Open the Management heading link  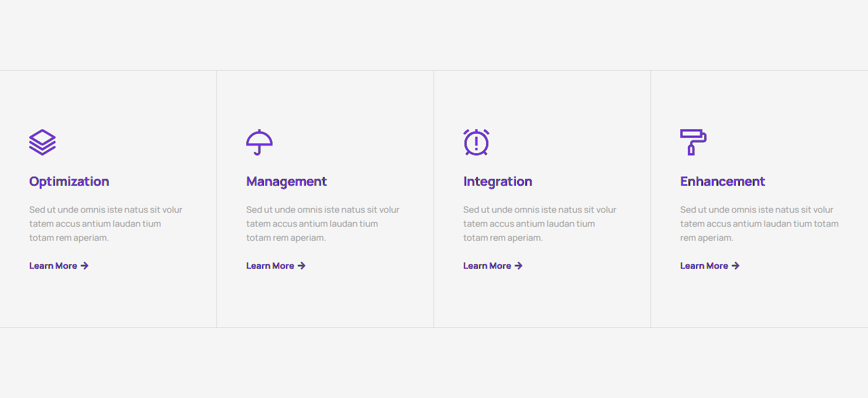[x=287, y=182]
